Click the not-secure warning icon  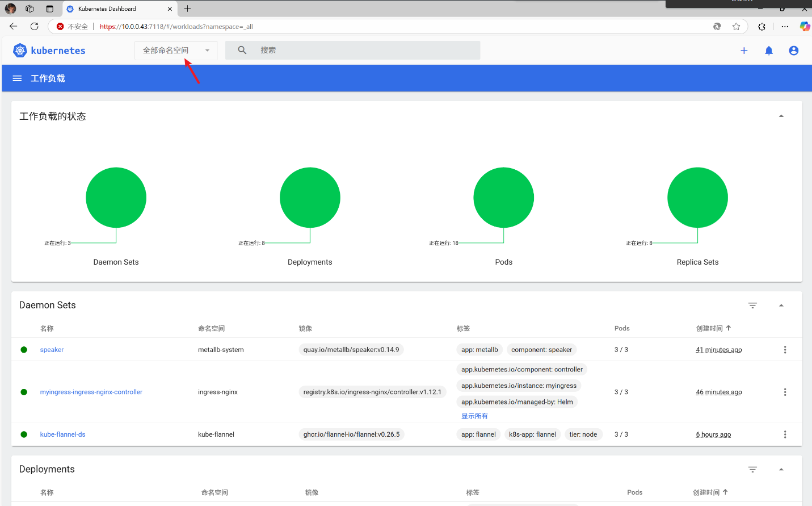click(x=60, y=27)
